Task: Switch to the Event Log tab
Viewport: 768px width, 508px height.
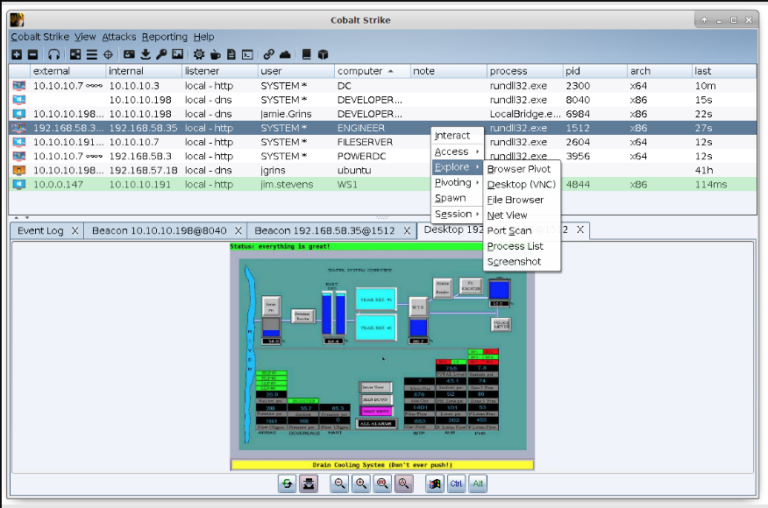Action: click(x=40, y=230)
